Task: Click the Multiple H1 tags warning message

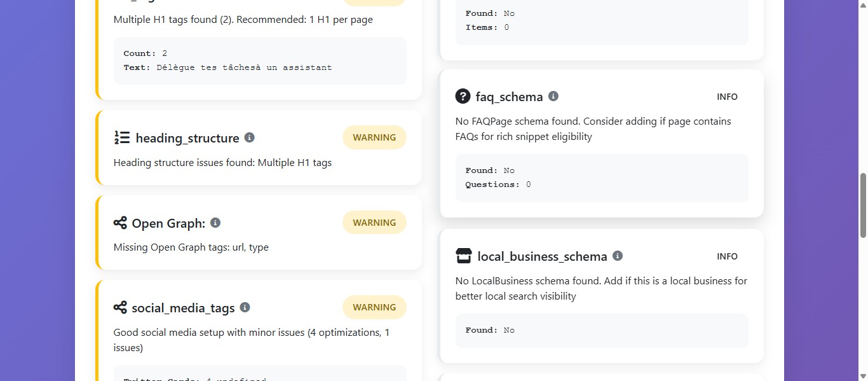Action: (222, 162)
